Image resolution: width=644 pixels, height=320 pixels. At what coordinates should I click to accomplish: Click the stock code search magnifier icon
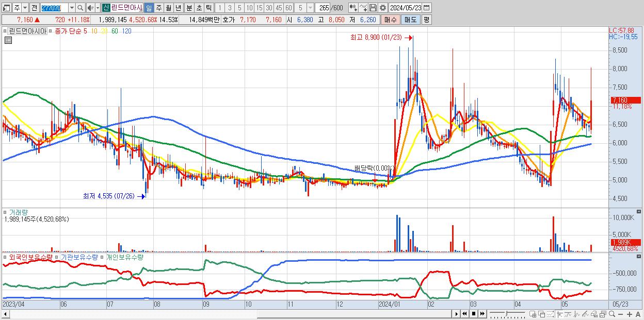coord(80,8)
